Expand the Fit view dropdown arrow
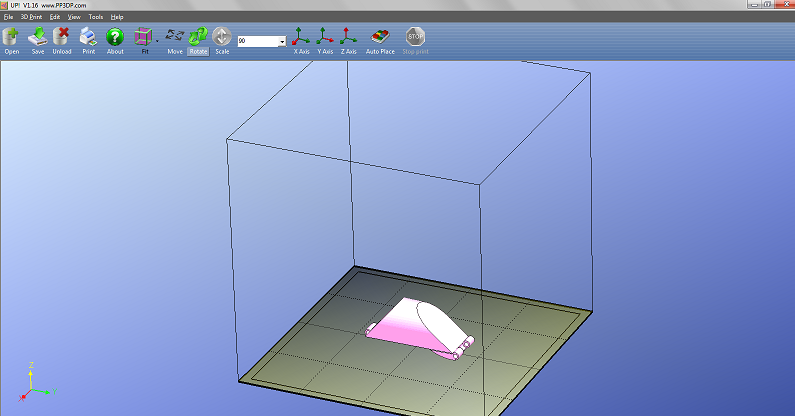Viewport: 795px width, 416px height. (x=157, y=41)
